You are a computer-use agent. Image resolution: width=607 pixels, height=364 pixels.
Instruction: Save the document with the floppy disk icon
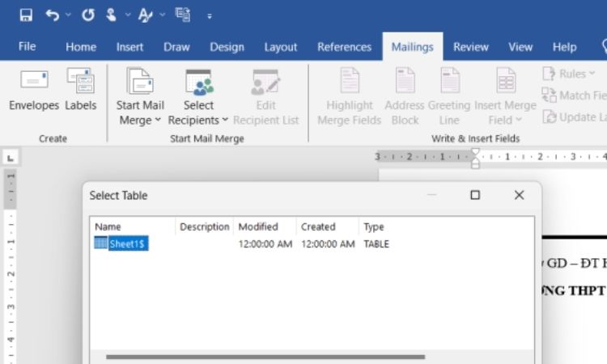pos(26,15)
